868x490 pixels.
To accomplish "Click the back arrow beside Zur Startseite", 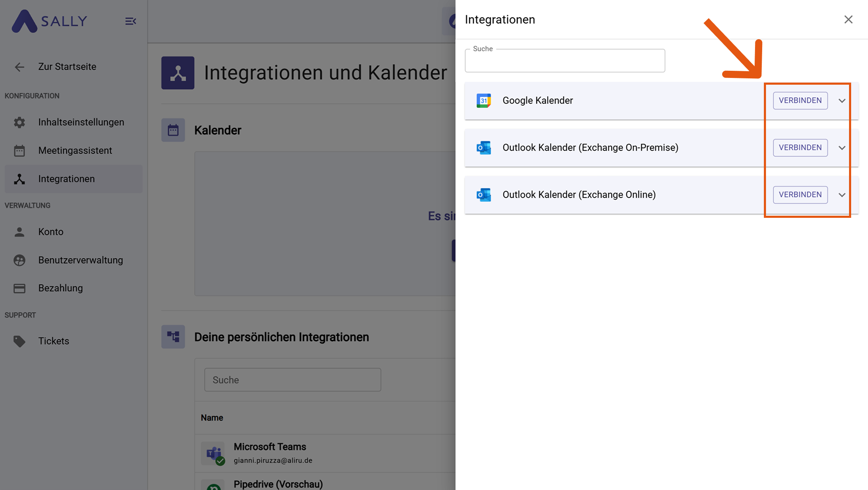I will 19,67.
